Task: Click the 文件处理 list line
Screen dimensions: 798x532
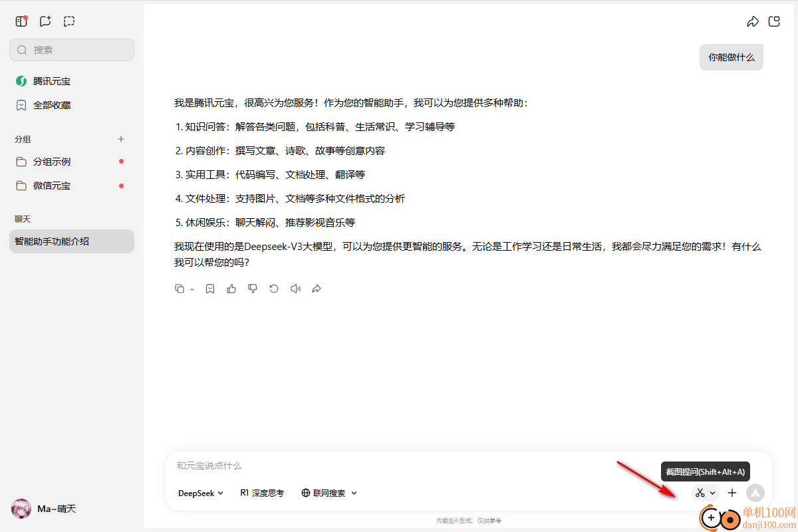Action: [x=290, y=198]
